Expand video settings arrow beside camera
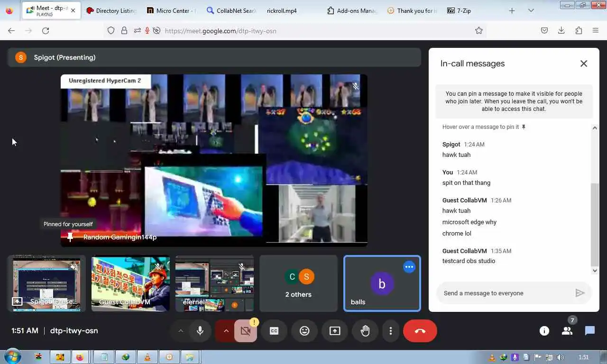 click(226, 331)
